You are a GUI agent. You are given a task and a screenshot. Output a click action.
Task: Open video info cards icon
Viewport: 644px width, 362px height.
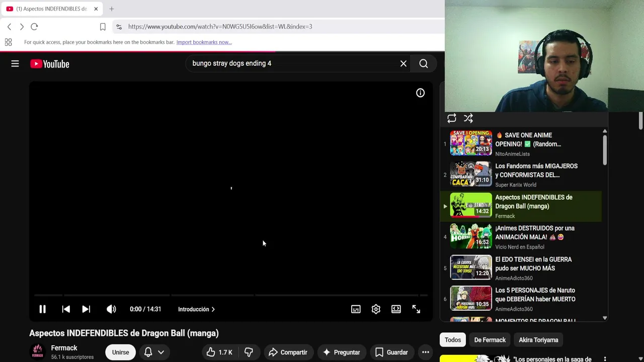tap(420, 93)
